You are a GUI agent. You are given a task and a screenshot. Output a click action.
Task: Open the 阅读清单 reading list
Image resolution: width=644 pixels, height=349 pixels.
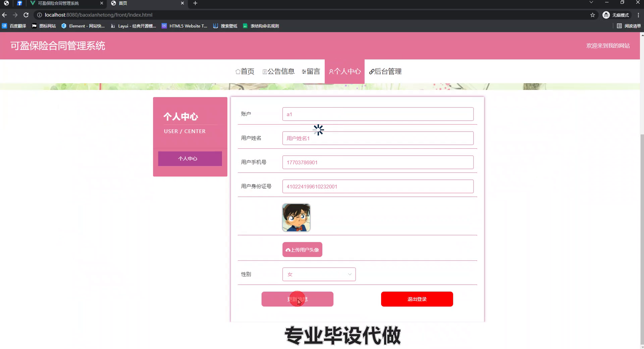coord(629,26)
